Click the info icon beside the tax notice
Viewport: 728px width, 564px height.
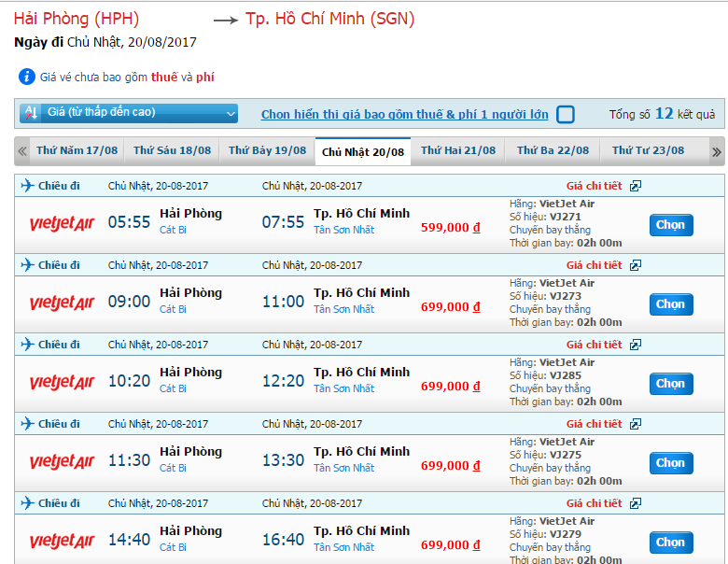coord(27,77)
